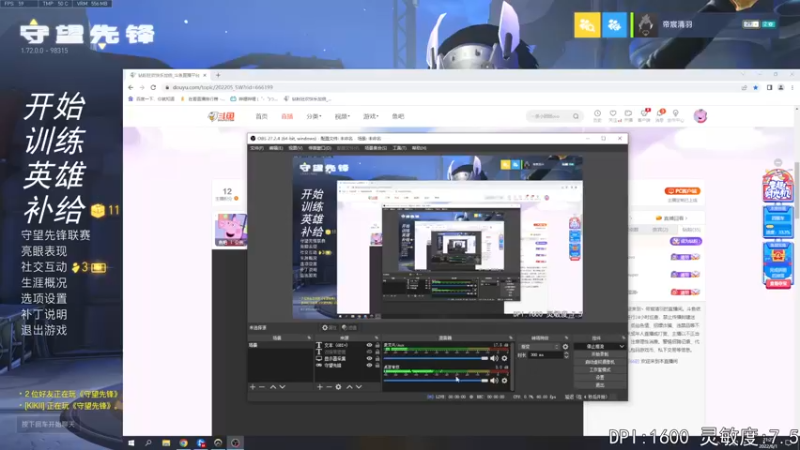Open Chrome from taskbar
The image size is (800, 450).
pyautogui.click(x=183, y=443)
